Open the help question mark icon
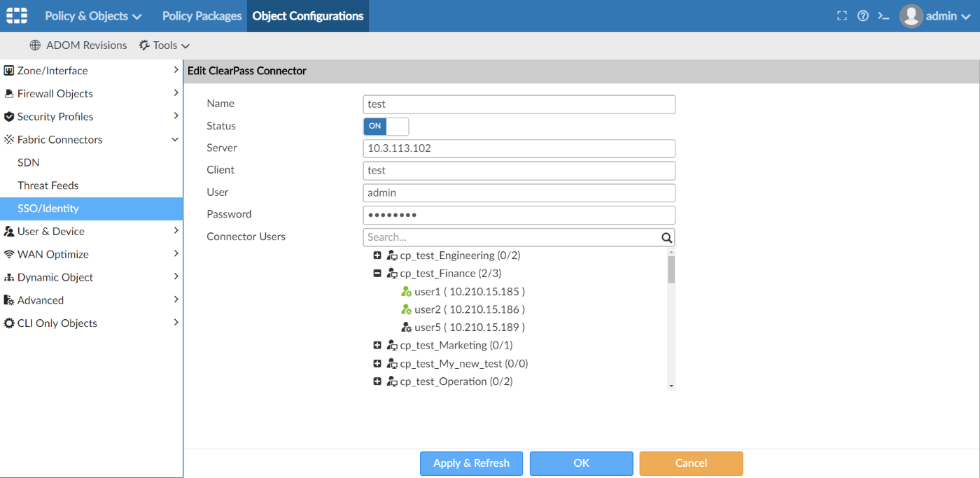980x478 pixels. (863, 16)
